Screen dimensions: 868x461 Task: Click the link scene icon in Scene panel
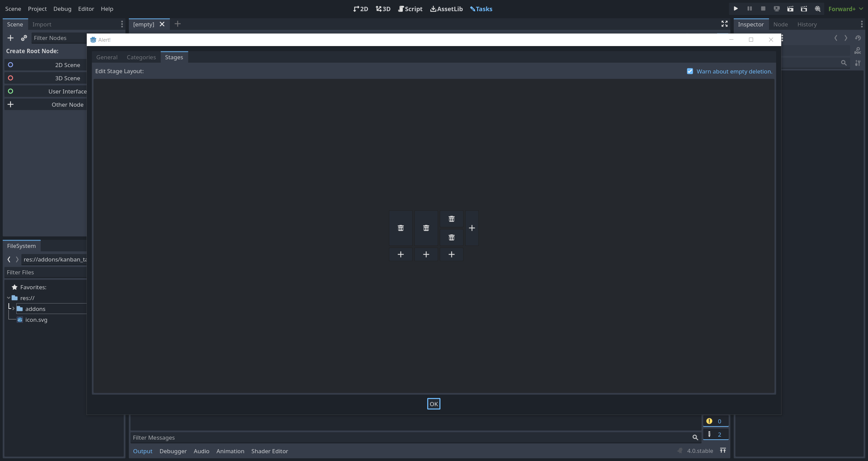tap(24, 38)
